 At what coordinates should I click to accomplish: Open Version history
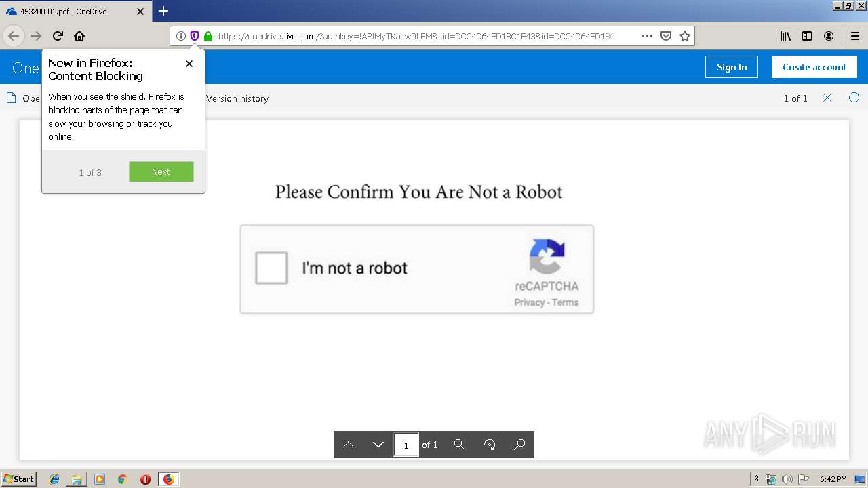click(237, 98)
